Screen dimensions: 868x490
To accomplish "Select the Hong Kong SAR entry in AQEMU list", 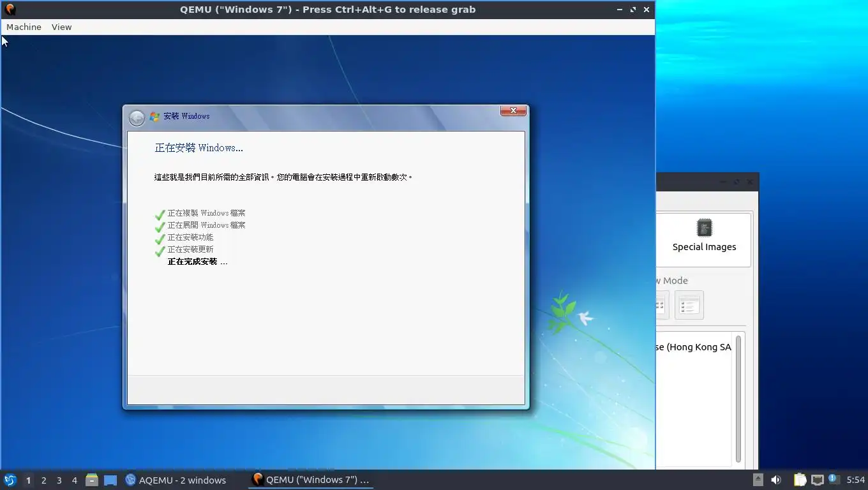I will pos(694,347).
